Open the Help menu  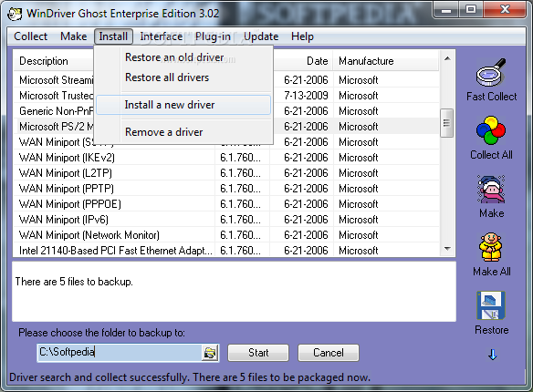[x=302, y=36]
